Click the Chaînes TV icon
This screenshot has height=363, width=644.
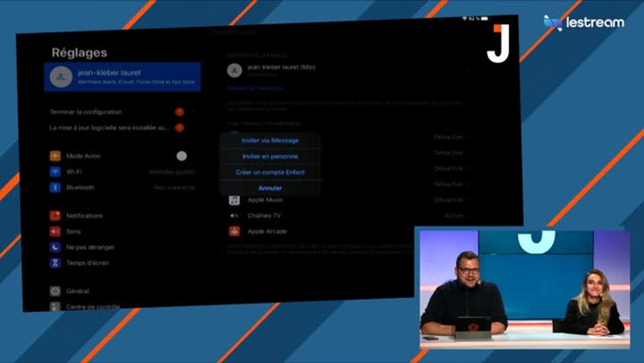tap(234, 216)
